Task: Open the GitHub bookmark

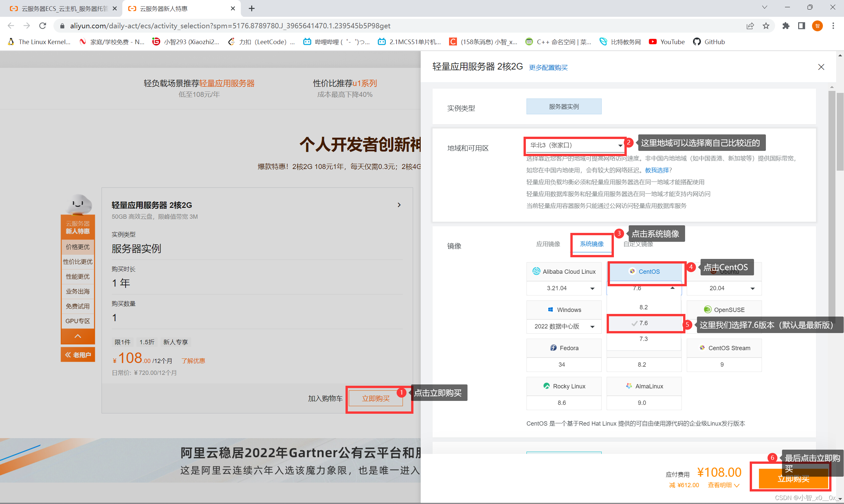Action: pos(709,42)
